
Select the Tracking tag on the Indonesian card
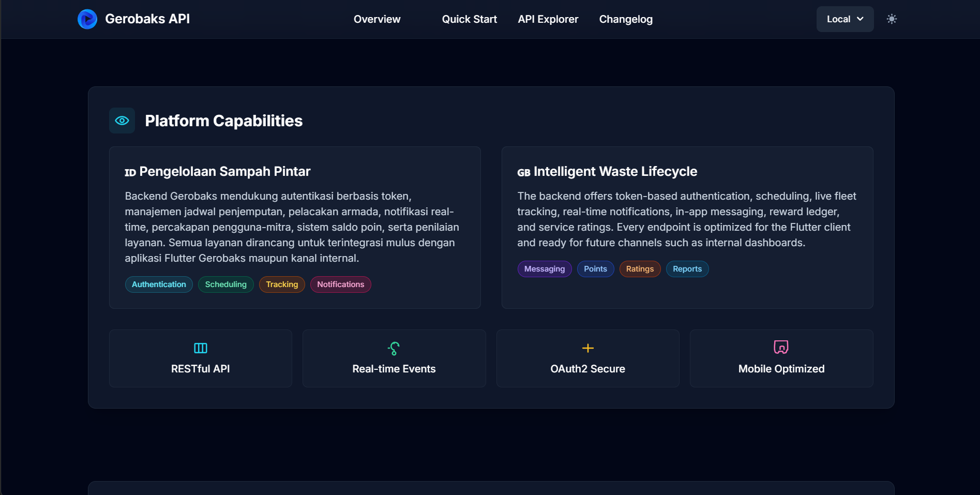coord(281,284)
